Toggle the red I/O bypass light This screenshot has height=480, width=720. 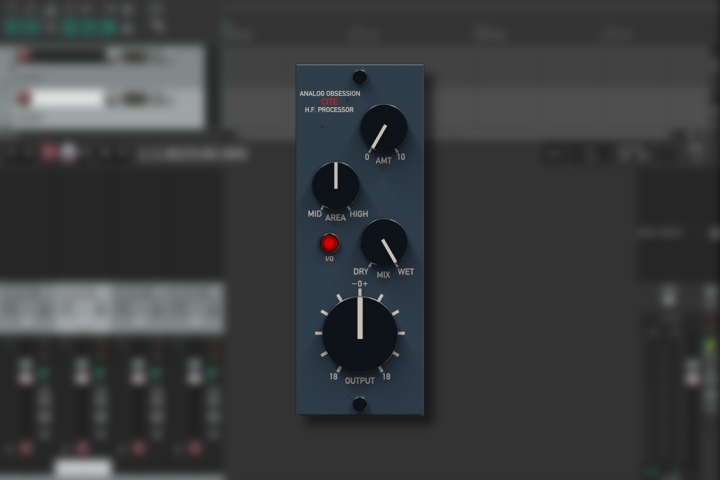click(x=329, y=243)
